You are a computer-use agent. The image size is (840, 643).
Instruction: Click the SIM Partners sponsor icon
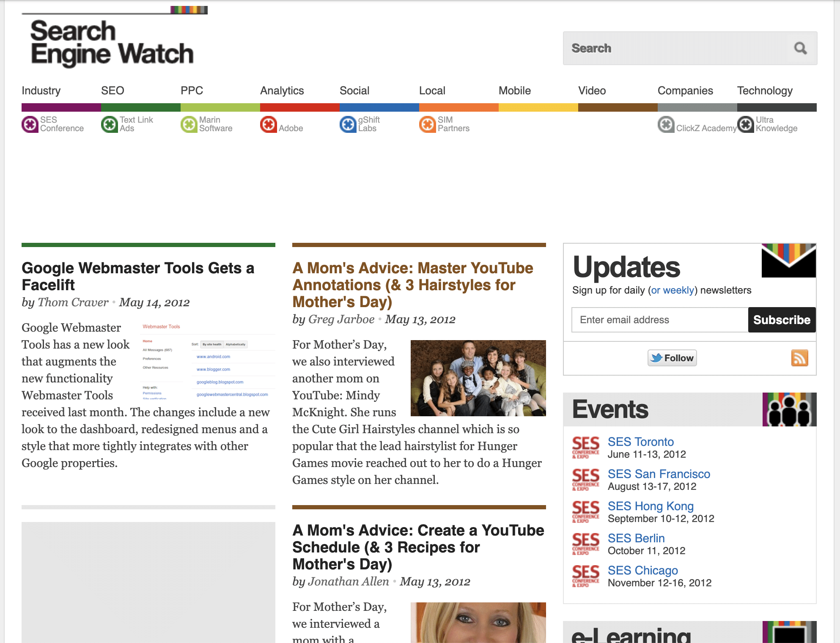point(428,124)
